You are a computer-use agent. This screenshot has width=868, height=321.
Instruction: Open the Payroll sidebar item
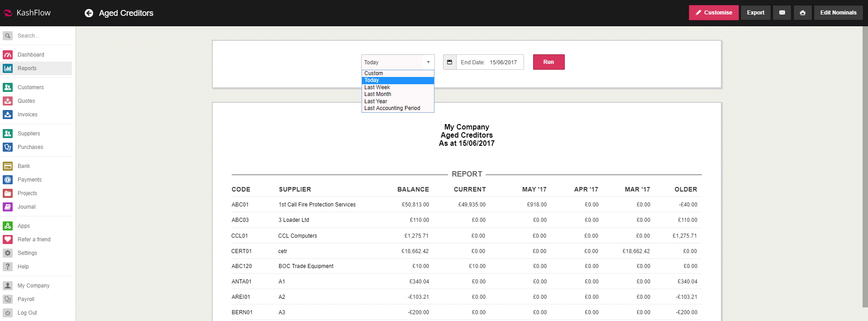coord(26,299)
